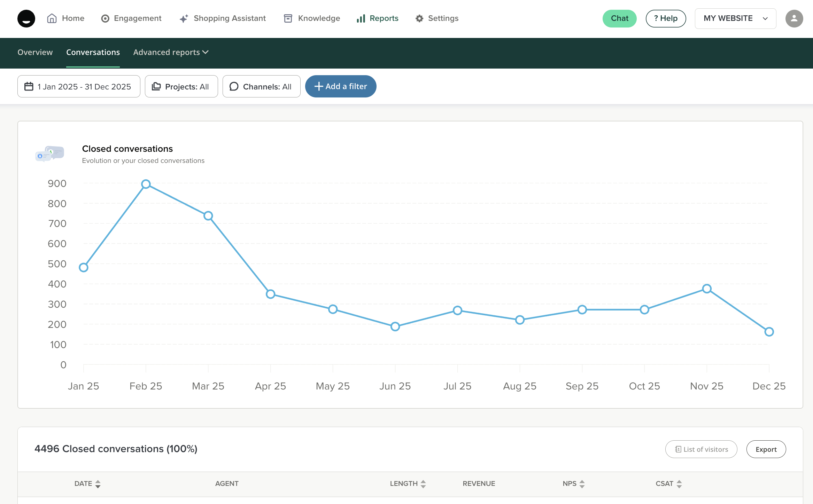Select the Conversations tab
The width and height of the screenshot is (813, 504).
pyautogui.click(x=93, y=52)
